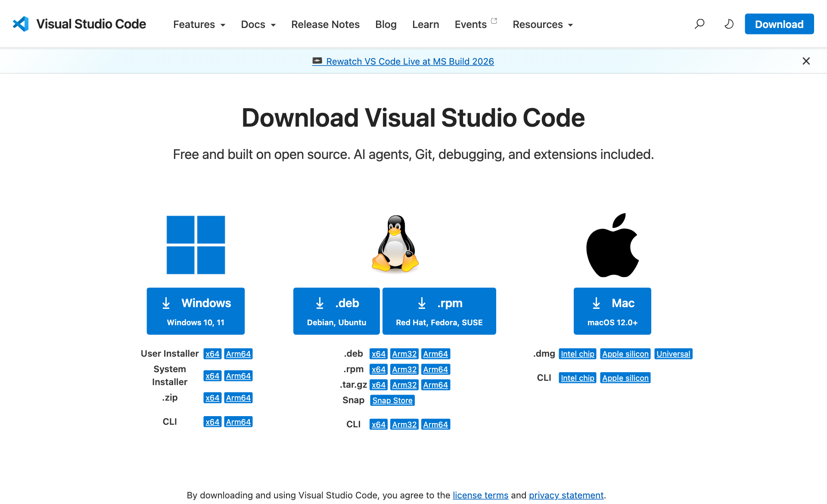Download the Mac macOS 12.0+ build

612,311
